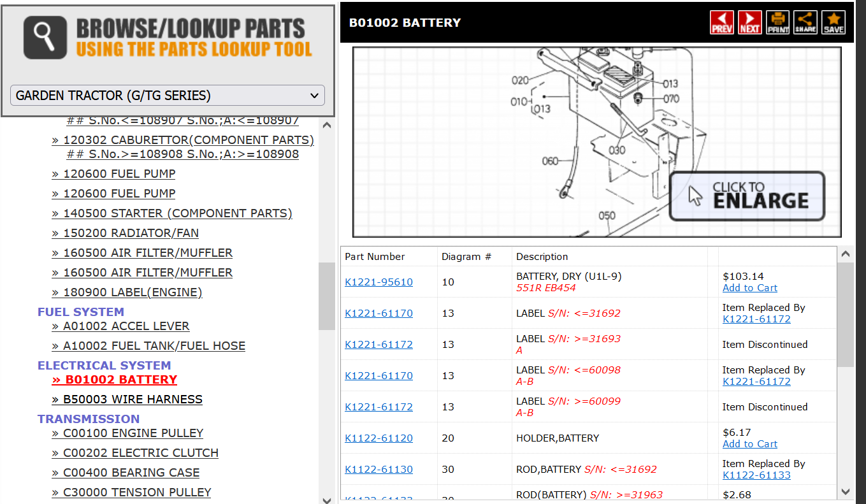Screen dimensions: 866x504
Task: Select the HOLDER,BATTERY description
Action: tap(558, 438)
